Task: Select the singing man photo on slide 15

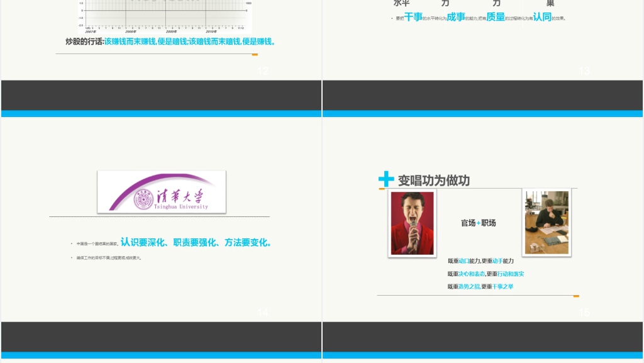Action: (x=412, y=222)
